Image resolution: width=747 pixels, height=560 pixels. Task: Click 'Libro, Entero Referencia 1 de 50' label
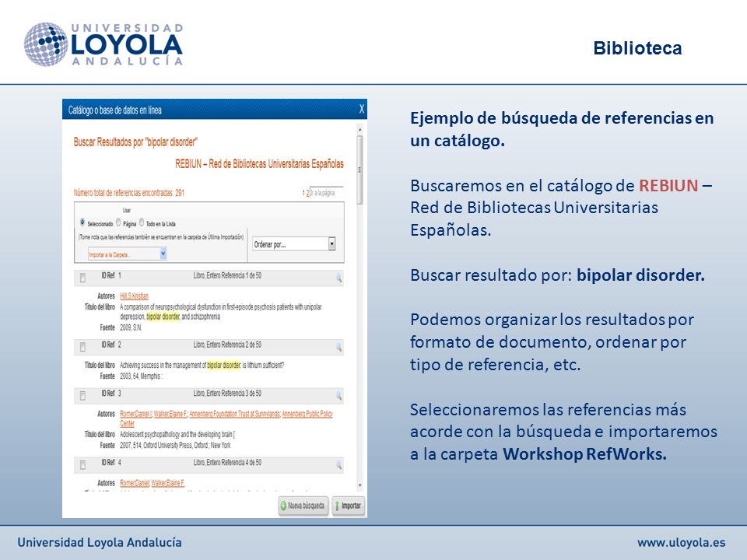[227, 275]
